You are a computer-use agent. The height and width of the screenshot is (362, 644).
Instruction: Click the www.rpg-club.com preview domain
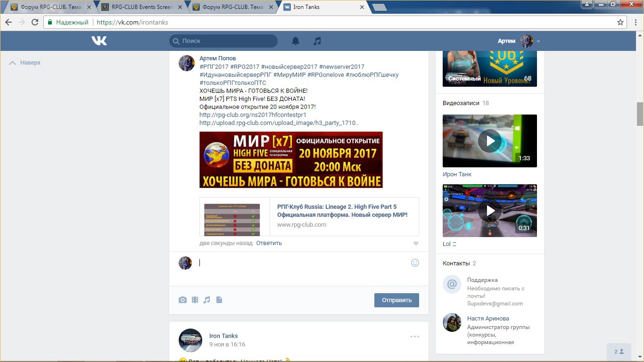(302, 225)
